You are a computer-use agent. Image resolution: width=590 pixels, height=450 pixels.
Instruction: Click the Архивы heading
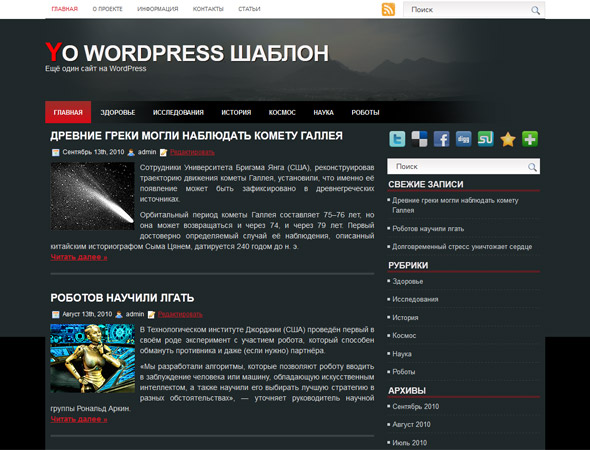407,391
